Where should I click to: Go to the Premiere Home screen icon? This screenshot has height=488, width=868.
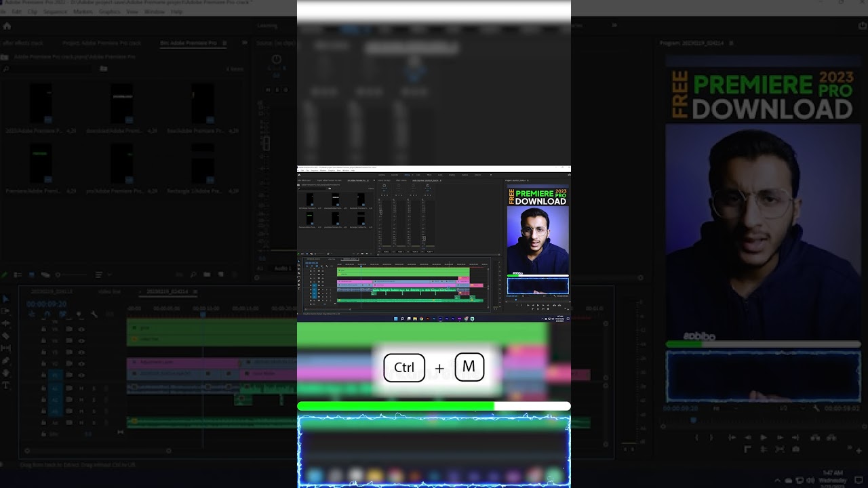click(7, 26)
